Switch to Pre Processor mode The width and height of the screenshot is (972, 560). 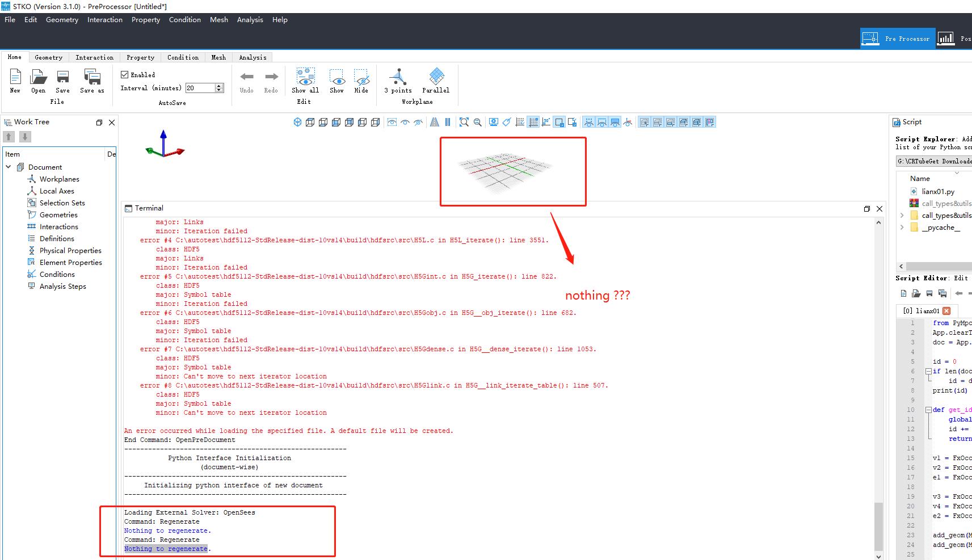coord(897,39)
